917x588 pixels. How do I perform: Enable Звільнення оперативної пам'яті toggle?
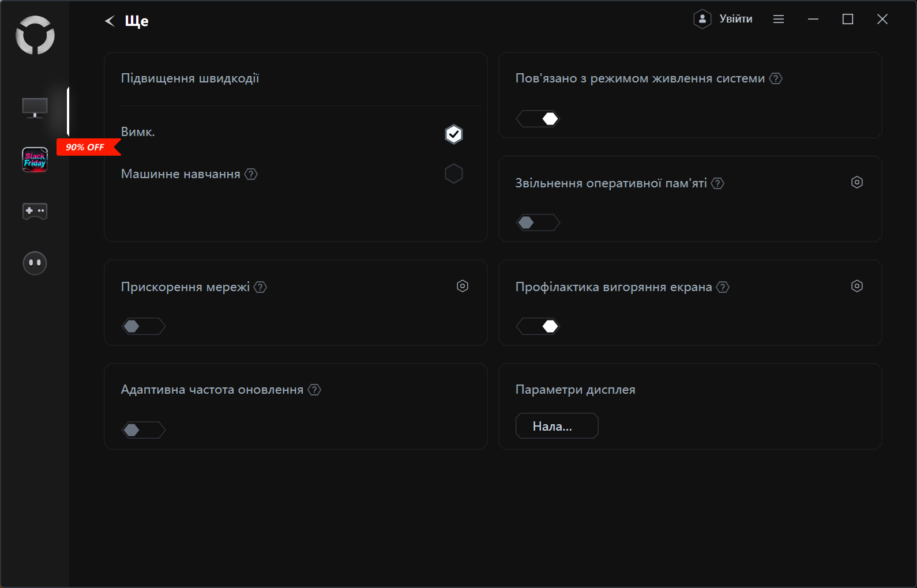pyautogui.click(x=538, y=223)
